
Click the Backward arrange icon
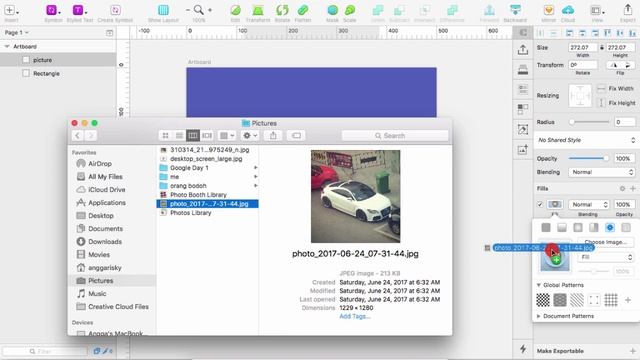pyautogui.click(x=515, y=10)
